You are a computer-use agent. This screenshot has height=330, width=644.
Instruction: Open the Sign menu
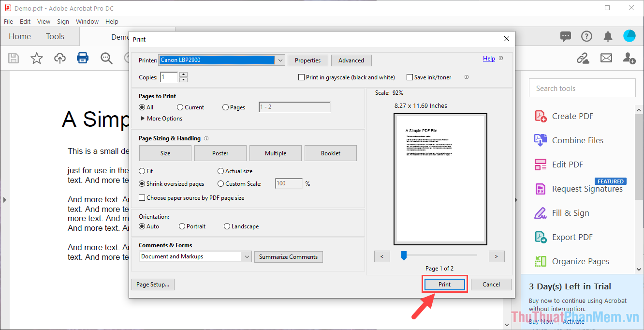63,21
